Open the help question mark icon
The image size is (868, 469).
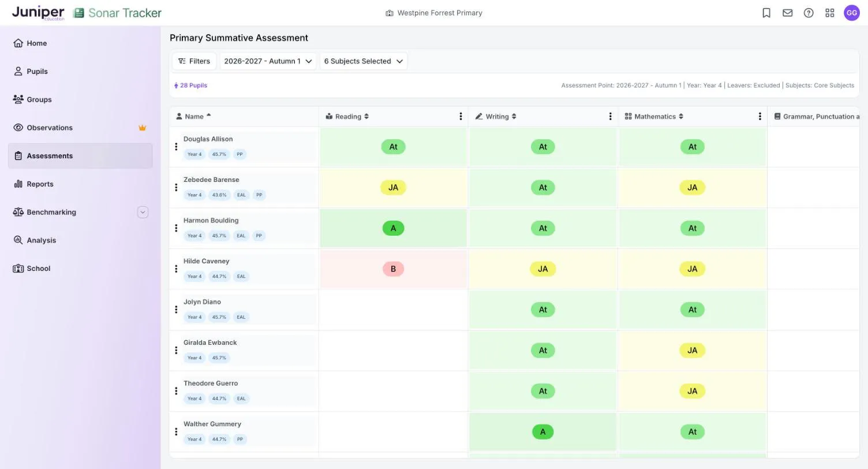(809, 13)
